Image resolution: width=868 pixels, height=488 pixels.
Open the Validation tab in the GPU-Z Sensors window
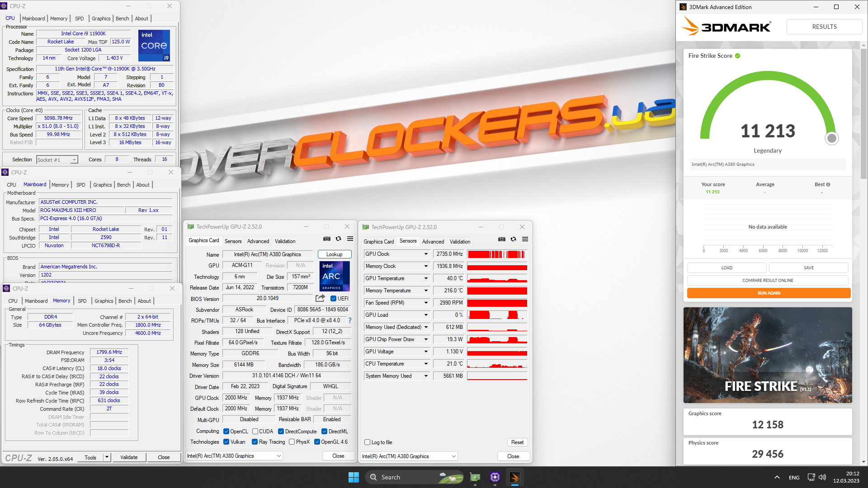click(460, 242)
